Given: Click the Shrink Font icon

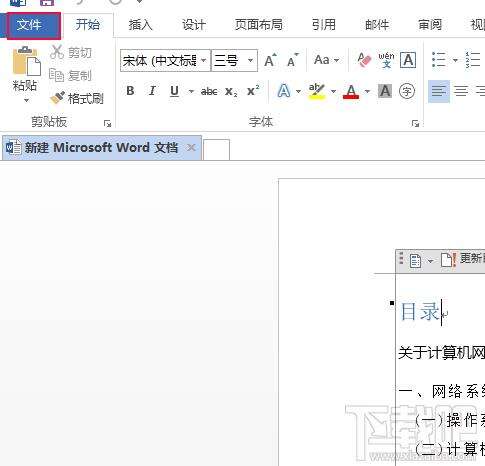Looking at the screenshot, I should click(293, 60).
